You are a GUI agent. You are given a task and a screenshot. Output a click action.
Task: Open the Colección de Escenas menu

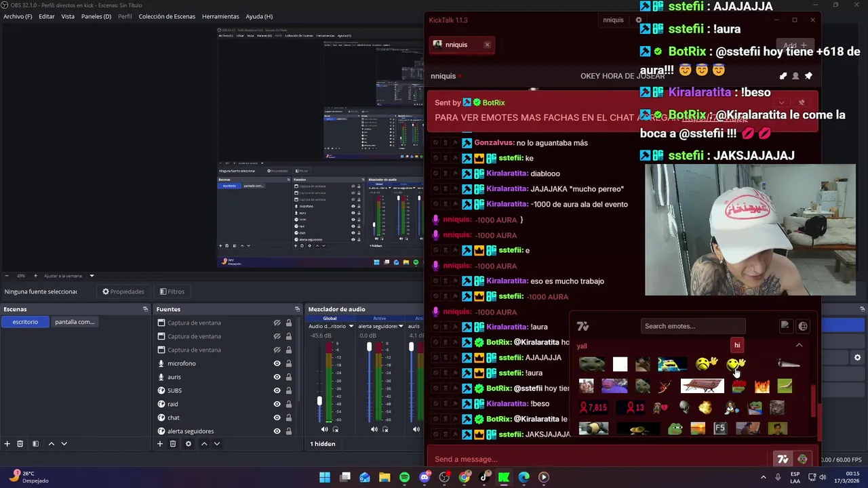167,16
